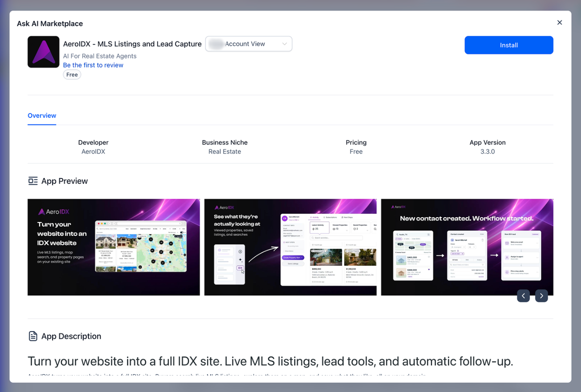The height and width of the screenshot is (392, 581).
Task: Click the Developer value 'AeroIDX'
Action: (x=93, y=152)
